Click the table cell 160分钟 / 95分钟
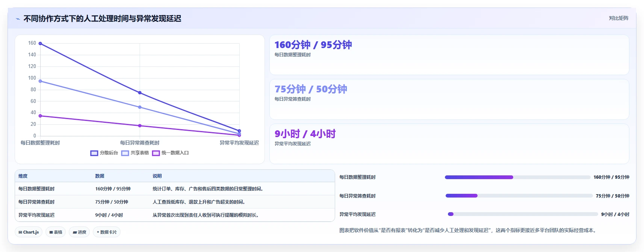 [113, 189]
